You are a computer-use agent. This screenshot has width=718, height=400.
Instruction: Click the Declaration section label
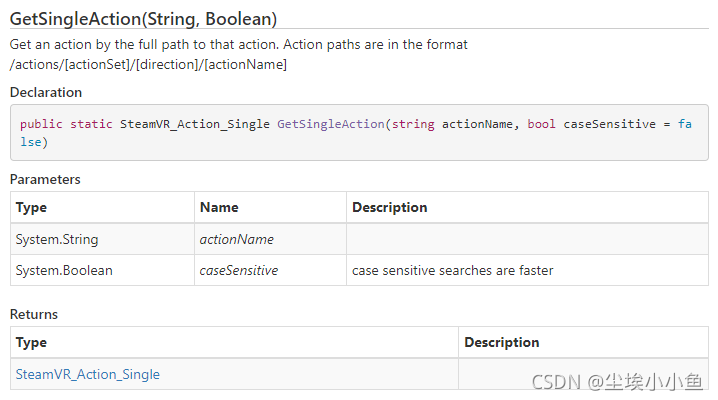click(x=46, y=92)
